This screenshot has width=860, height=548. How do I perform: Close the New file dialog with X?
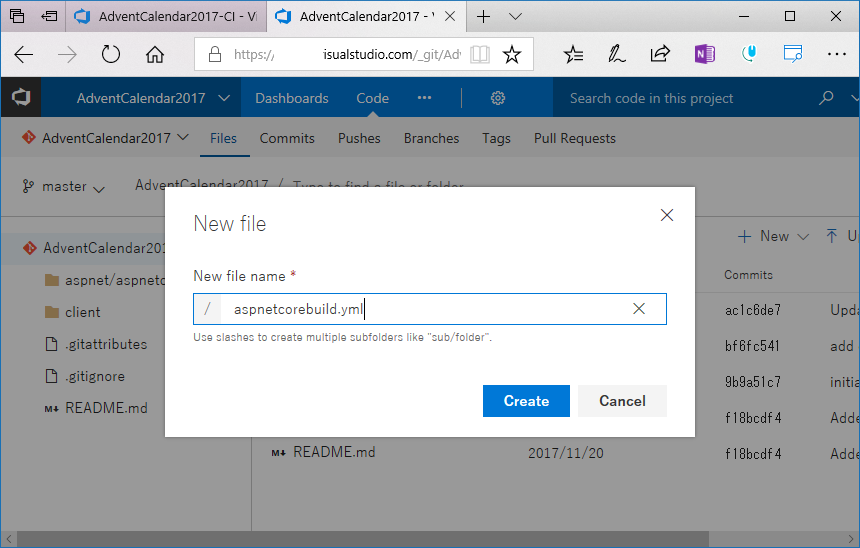point(667,215)
